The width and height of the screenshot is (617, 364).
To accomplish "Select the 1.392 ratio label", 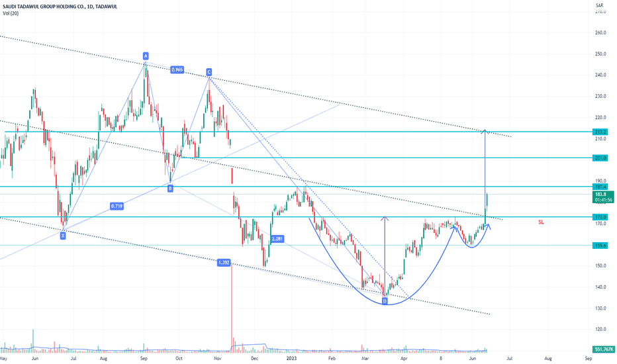I will (x=224, y=263).
